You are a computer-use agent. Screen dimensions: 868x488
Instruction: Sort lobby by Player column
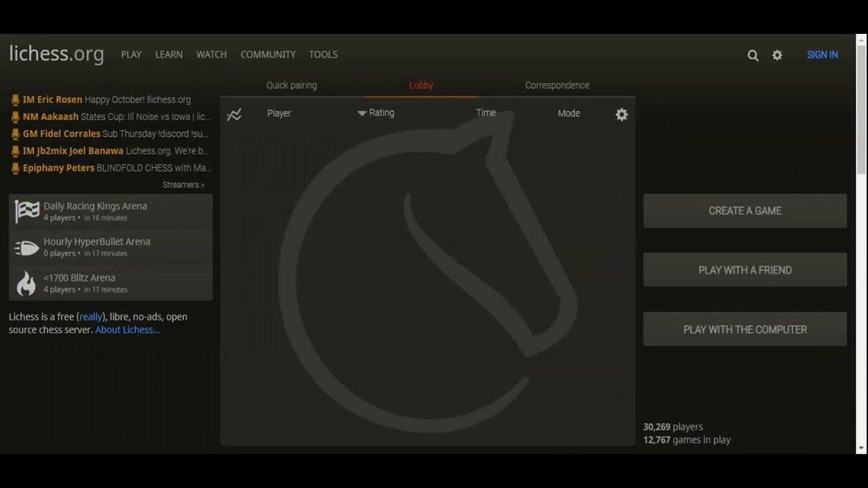279,113
